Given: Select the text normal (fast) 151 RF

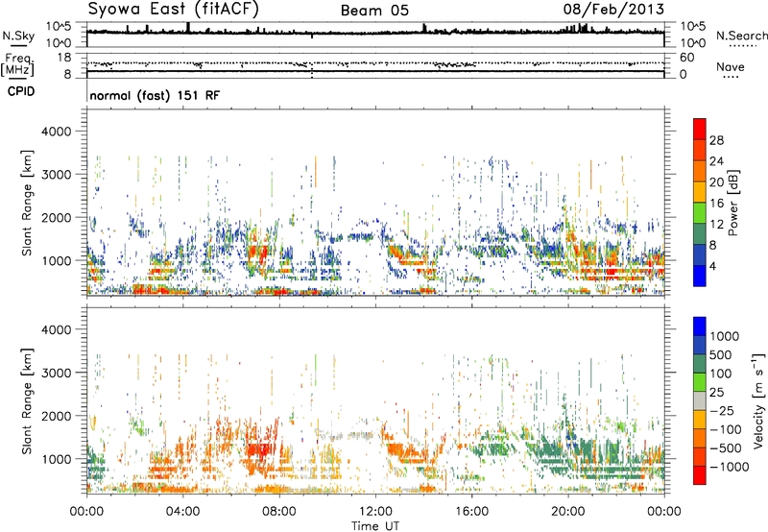Looking at the screenshot, I should point(155,95).
